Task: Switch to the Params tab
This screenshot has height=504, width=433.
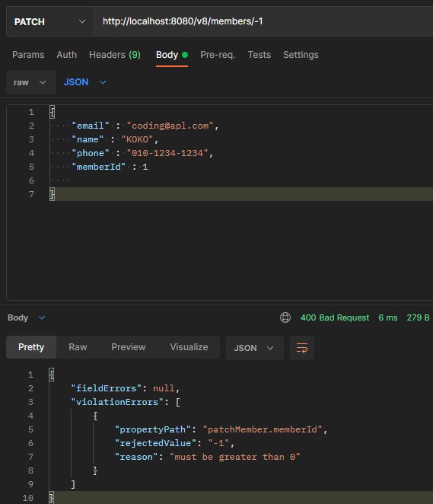Action: pos(28,55)
